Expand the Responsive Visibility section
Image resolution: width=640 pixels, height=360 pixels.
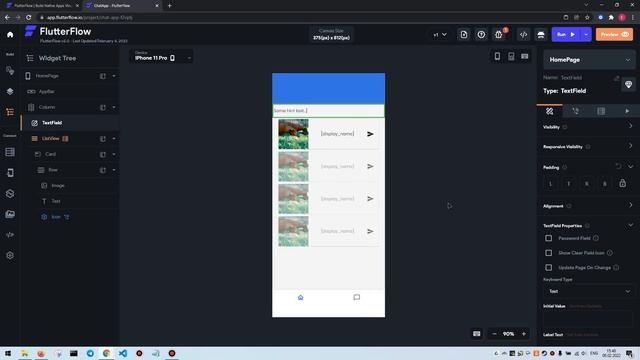(631, 146)
